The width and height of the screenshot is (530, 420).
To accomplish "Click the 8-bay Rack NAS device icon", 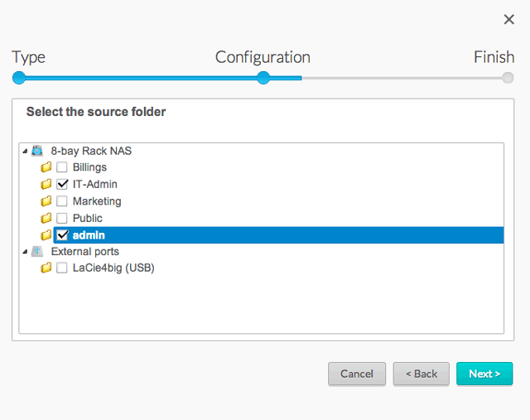I will pyautogui.click(x=37, y=151).
